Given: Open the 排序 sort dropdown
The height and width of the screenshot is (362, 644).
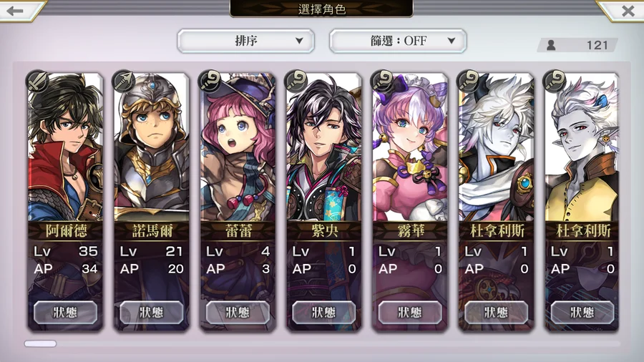Looking at the screenshot, I should pos(245,41).
